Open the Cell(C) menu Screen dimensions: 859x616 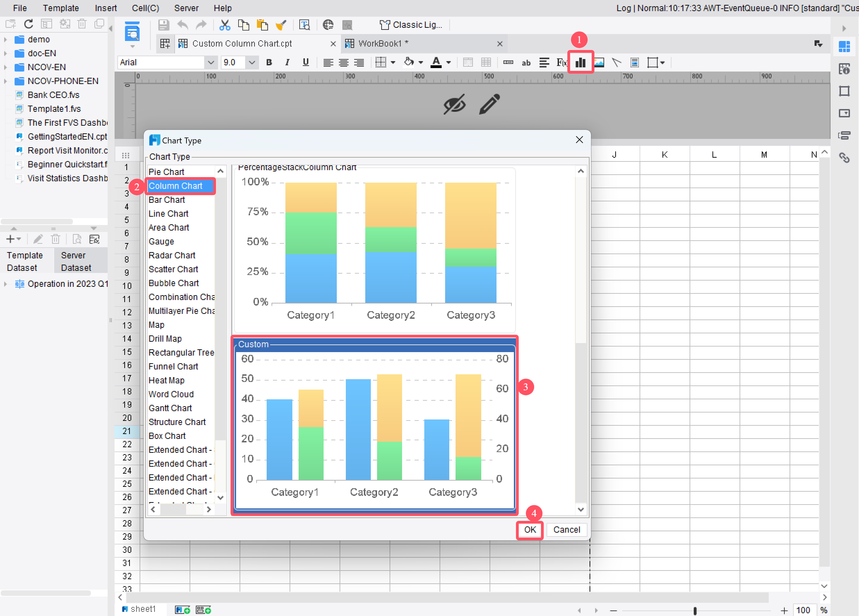point(145,8)
